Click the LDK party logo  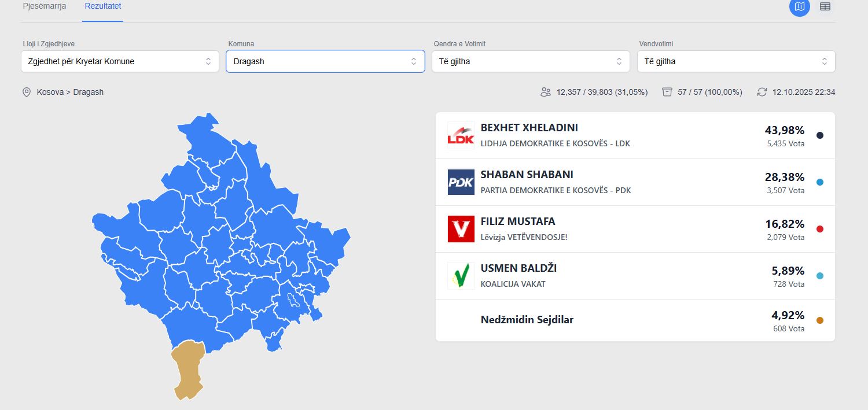click(x=461, y=135)
